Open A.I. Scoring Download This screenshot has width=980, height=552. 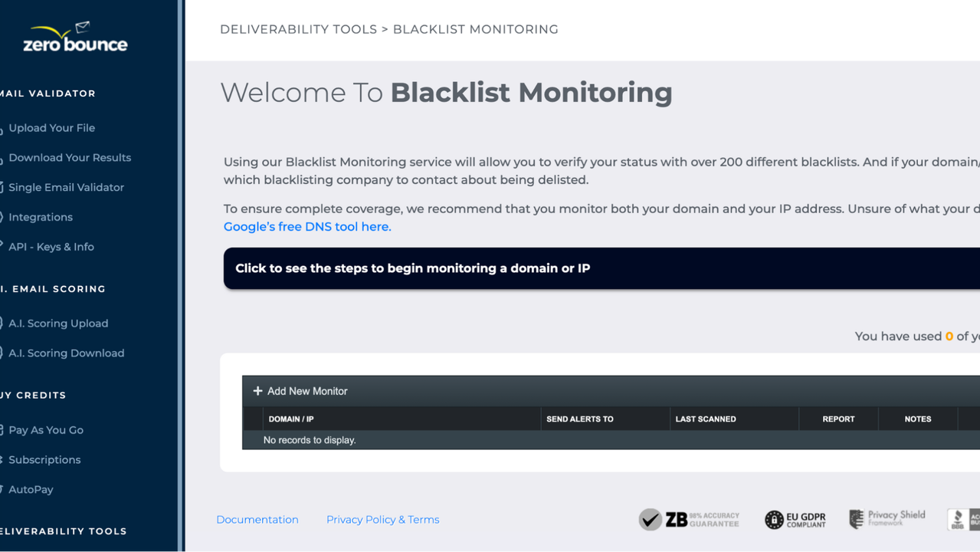coord(66,353)
